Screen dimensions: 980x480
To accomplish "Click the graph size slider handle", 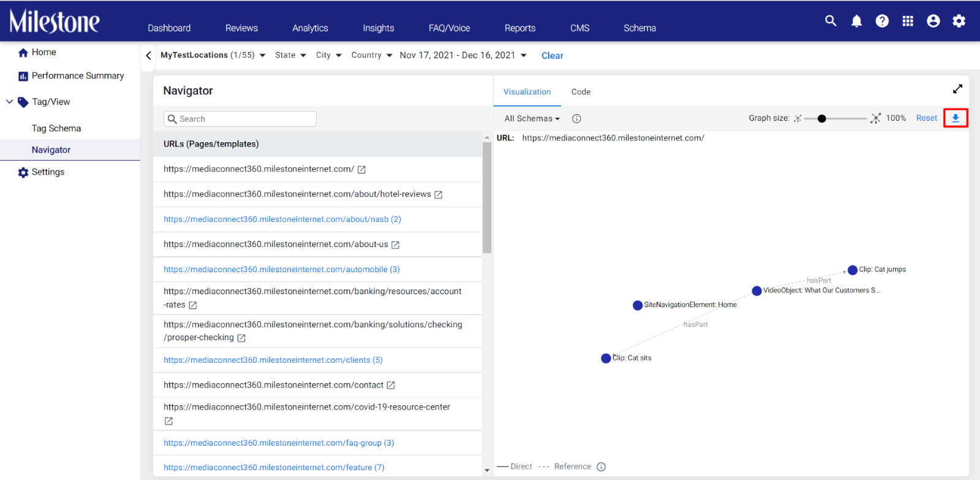I will [822, 118].
